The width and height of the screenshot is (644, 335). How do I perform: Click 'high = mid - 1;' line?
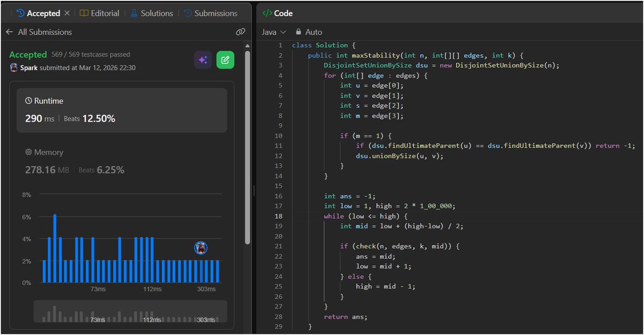tap(385, 286)
